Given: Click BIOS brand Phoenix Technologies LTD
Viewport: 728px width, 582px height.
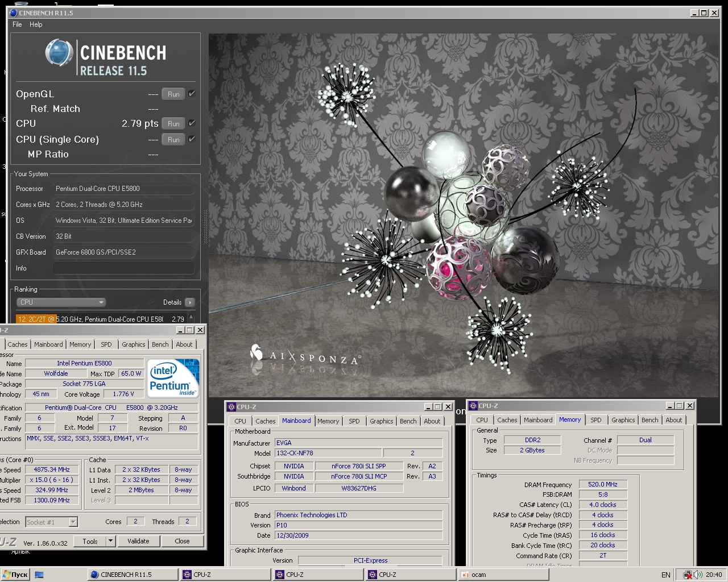Looking at the screenshot, I should (x=358, y=515).
